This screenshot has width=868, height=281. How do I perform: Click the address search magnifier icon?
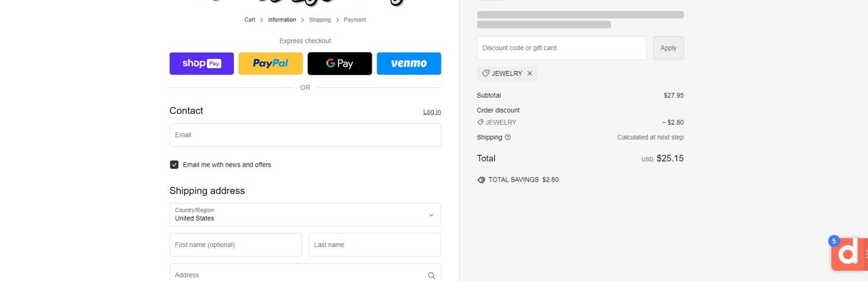[431, 276]
